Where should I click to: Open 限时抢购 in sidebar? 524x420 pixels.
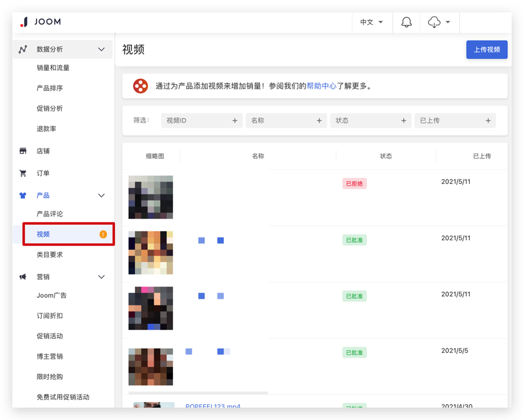click(50, 376)
